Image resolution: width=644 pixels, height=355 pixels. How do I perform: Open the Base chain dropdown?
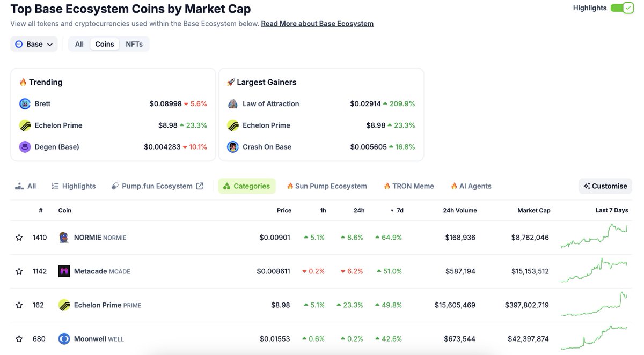tap(34, 44)
